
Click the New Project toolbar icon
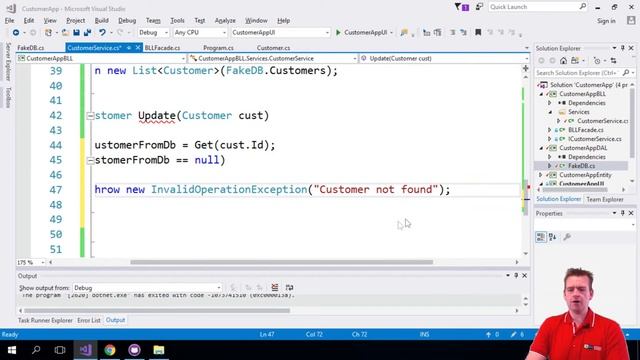click(49, 32)
